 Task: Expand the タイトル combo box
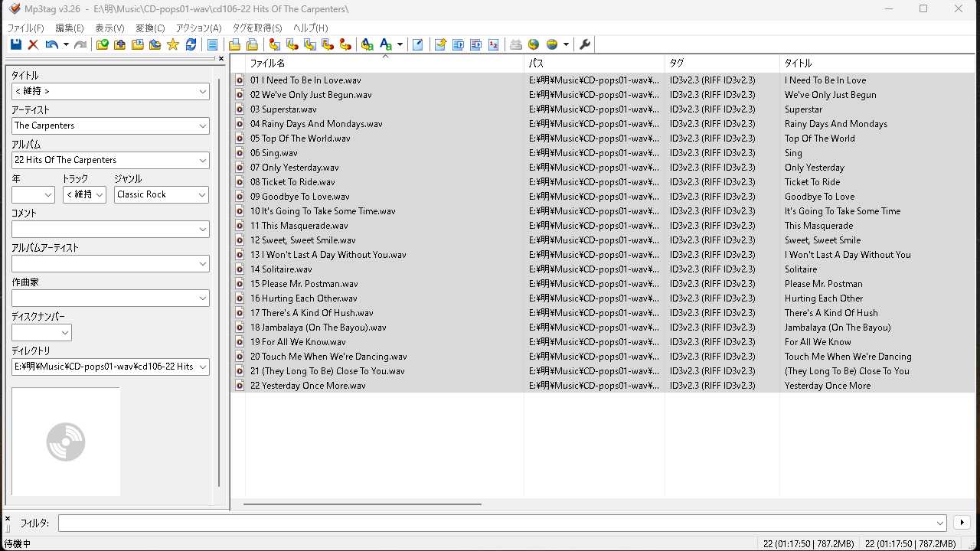coord(203,91)
